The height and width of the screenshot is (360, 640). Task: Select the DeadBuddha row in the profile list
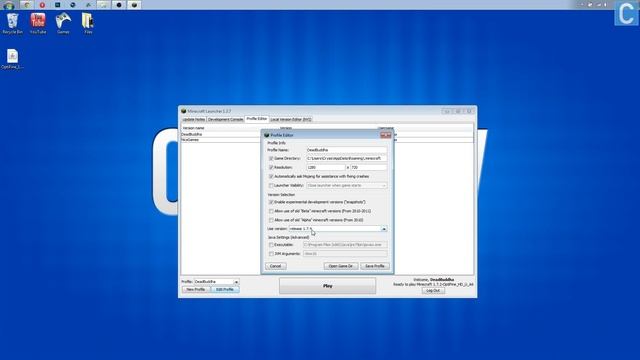coord(221,134)
